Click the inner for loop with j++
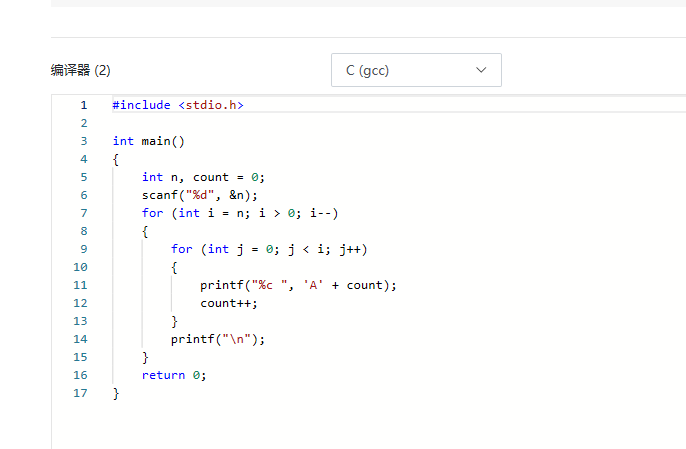Image resolution: width=686 pixels, height=449 pixels. 269,249
